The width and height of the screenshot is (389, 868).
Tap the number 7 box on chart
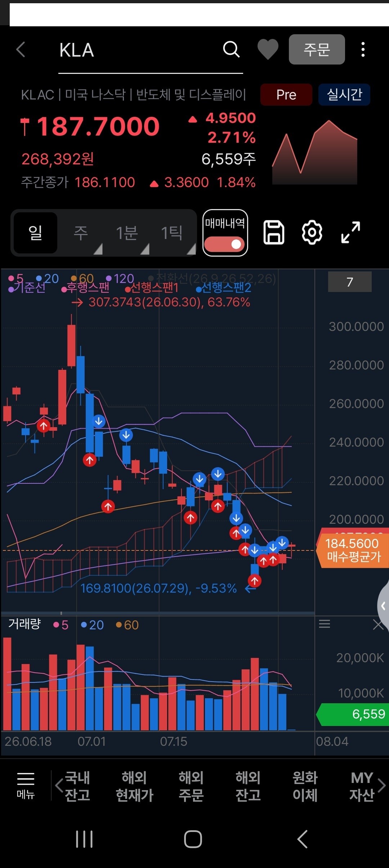point(350,282)
